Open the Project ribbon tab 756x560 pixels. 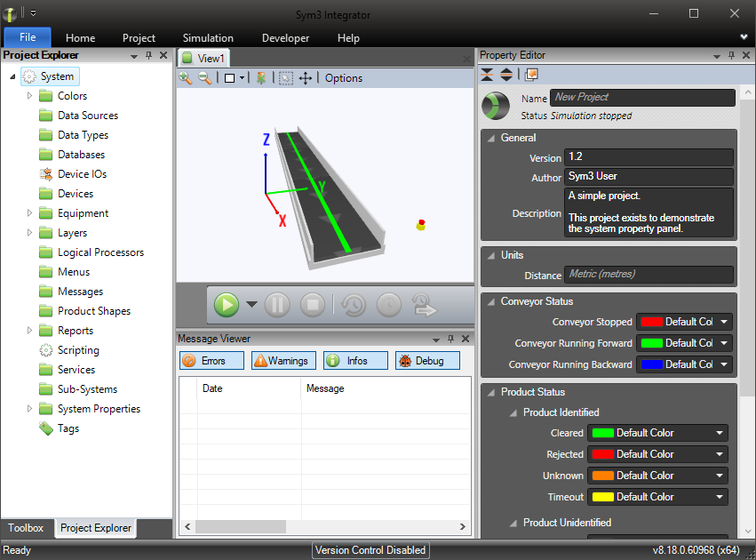click(x=139, y=38)
